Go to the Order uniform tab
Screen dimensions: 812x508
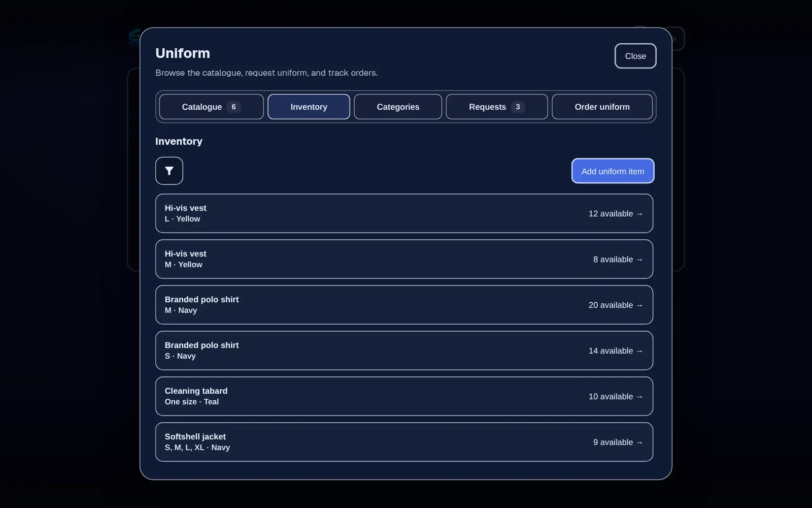pos(602,107)
